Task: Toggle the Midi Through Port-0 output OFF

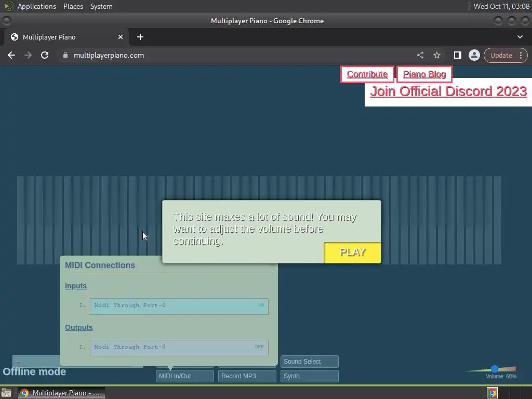Action: click(179, 348)
